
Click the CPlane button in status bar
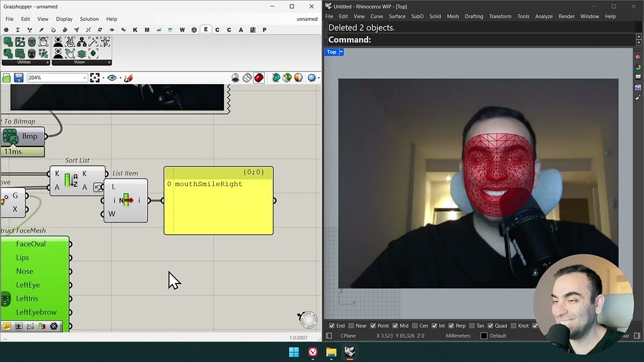tap(348, 336)
